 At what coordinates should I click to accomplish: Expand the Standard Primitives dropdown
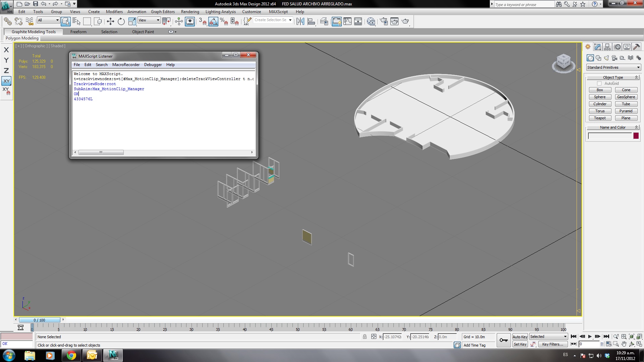[613, 67]
